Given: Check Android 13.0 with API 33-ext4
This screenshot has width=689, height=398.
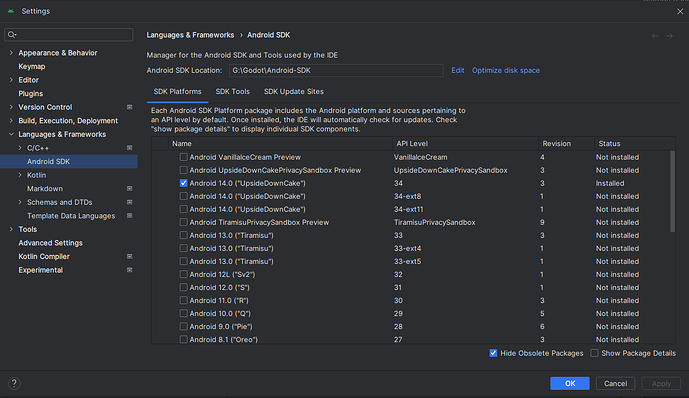Looking at the screenshot, I should [184, 248].
